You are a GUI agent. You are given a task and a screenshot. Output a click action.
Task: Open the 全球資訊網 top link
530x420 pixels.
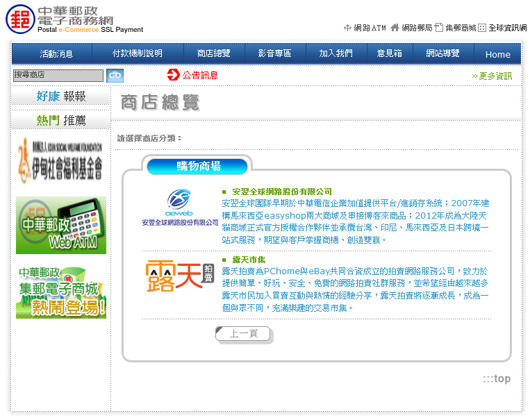[x=507, y=28]
